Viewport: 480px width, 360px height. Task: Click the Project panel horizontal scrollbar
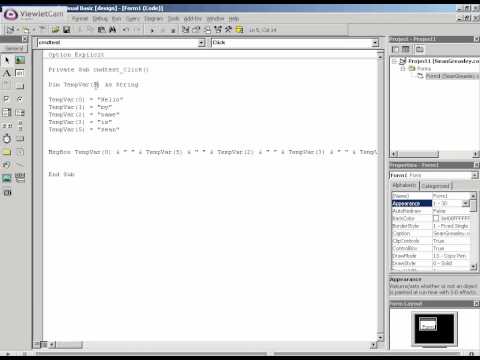(x=435, y=154)
